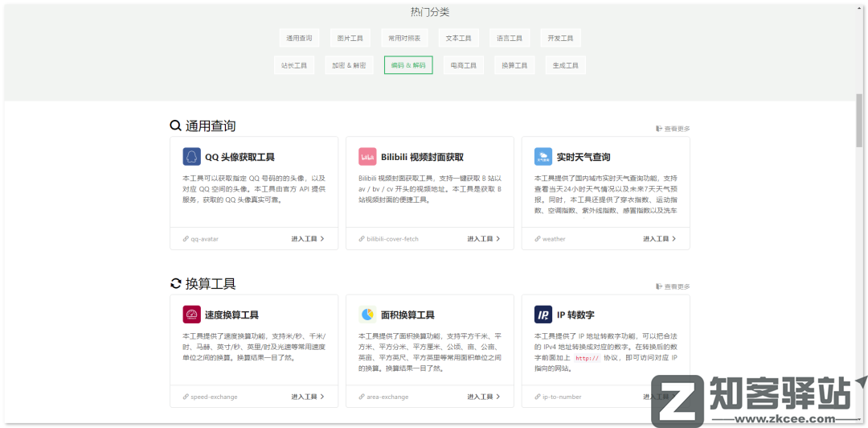Open 查看更多 for the 通用查询 section
This screenshot has height=428, width=868.
(674, 129)
